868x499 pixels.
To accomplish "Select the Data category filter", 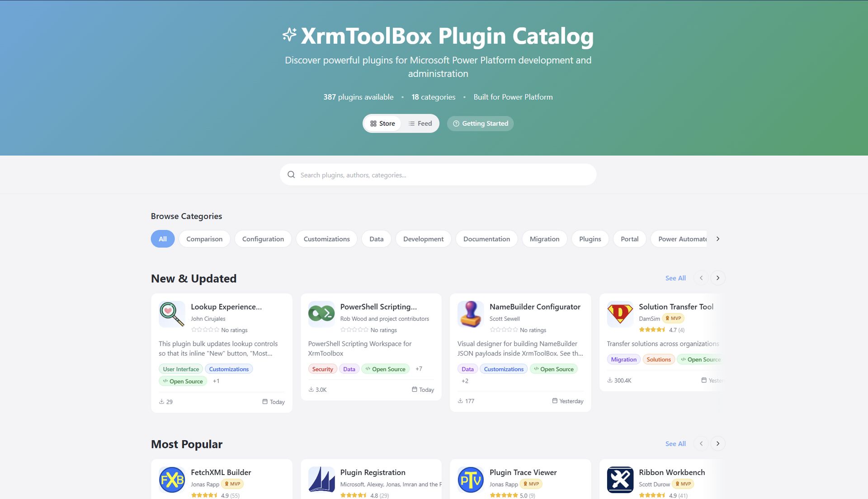I will click(x=376, y=239).
